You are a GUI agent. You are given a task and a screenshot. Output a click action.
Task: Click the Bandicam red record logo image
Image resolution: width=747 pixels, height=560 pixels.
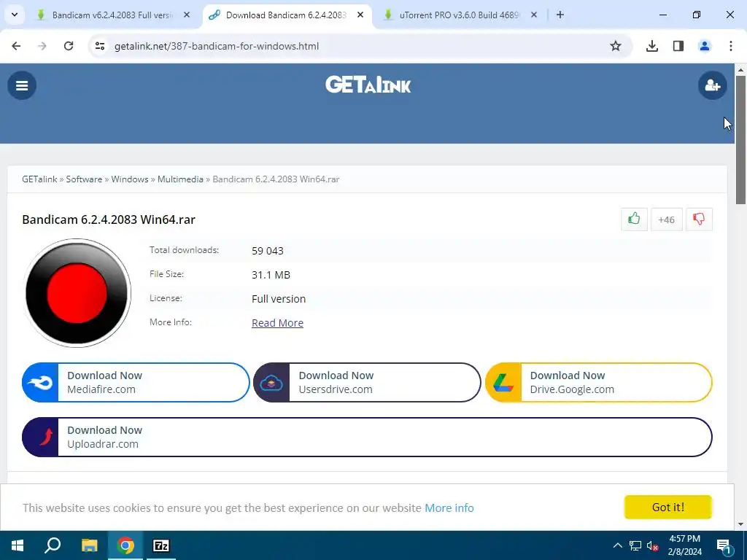[x=77, y=293]
